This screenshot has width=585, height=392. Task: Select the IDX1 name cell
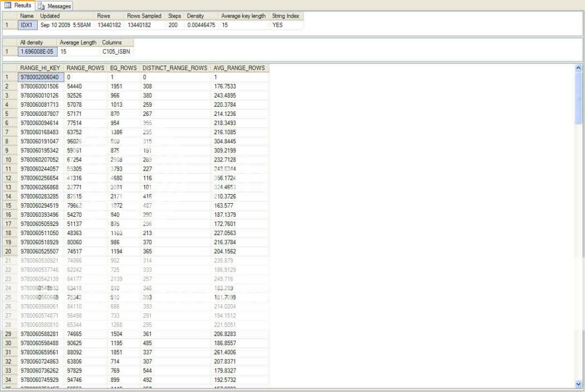(x=27, y=25)
